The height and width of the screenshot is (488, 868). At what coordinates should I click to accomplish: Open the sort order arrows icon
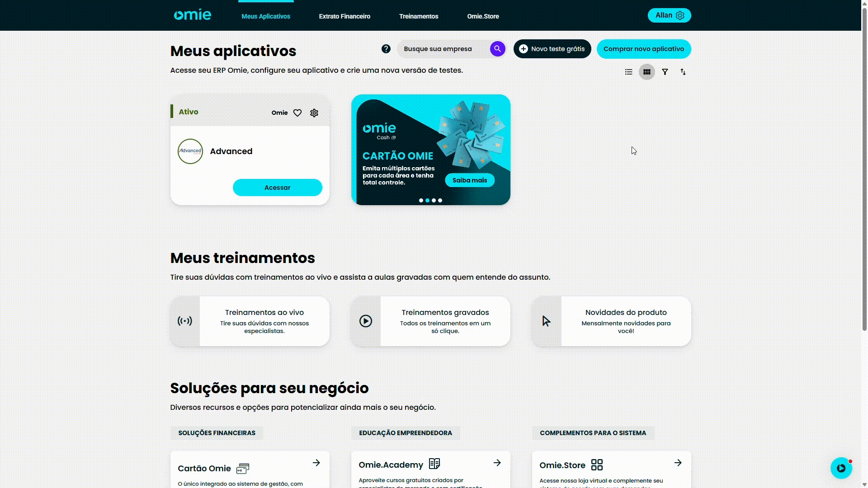(683, 72)
